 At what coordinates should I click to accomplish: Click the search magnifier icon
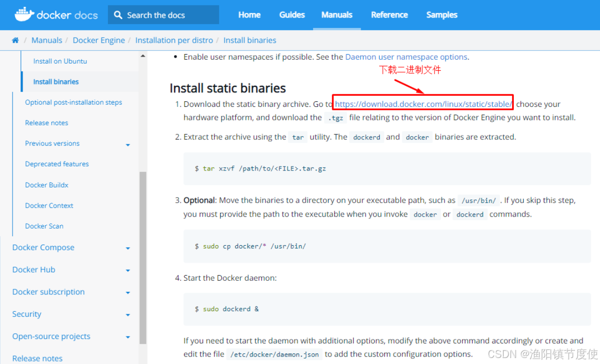pos(118,15)
